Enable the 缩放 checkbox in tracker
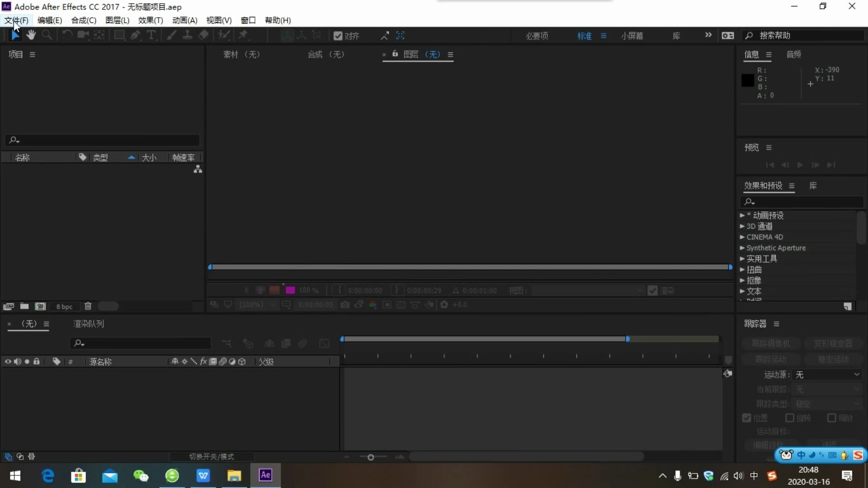The width and height of the screenshot is (868, 488). [831, 418]
